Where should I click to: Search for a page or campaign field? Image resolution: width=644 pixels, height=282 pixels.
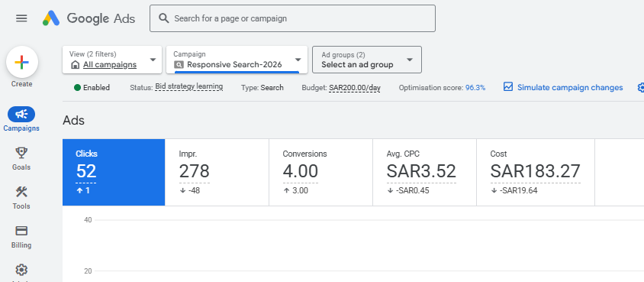292,18
